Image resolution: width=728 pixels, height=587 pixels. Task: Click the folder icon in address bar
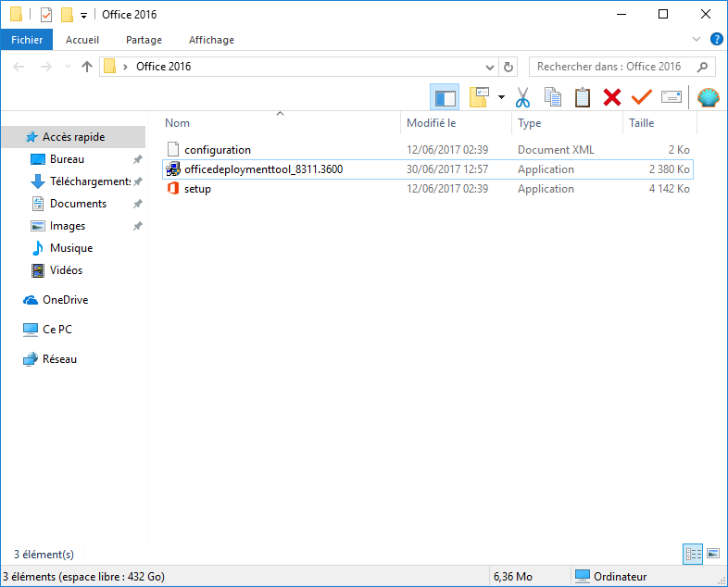(x=109, y=67)
